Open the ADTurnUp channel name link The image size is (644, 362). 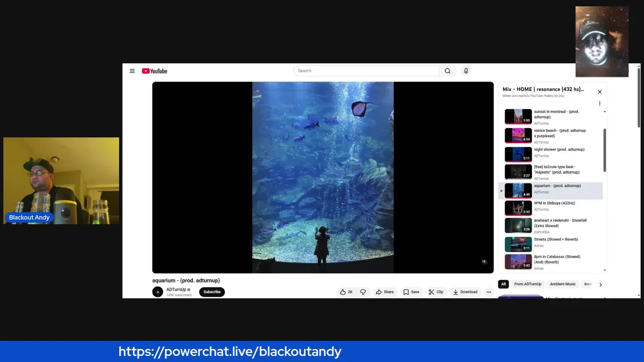click(x=176, y=290)
